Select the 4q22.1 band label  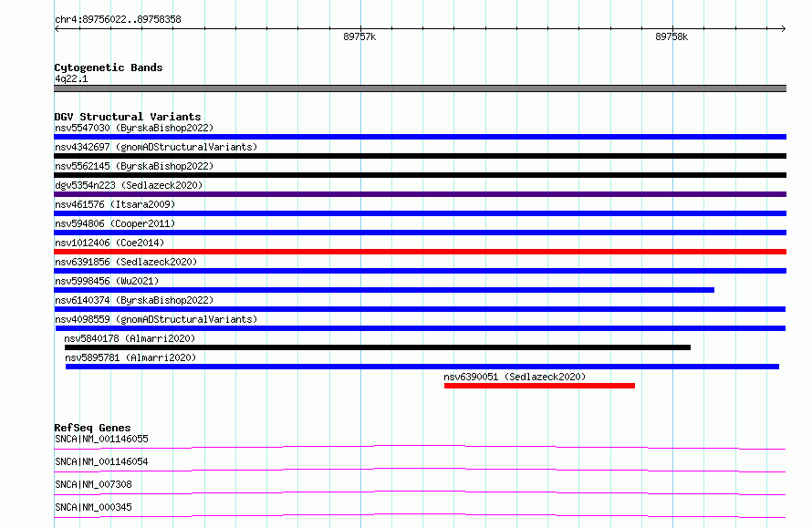(x=71, y=78)
